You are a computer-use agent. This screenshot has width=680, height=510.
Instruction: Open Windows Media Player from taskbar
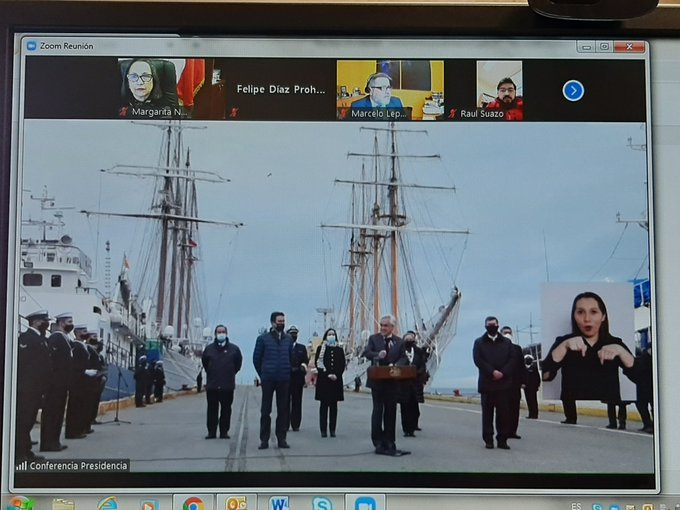[x=149, y=505]
